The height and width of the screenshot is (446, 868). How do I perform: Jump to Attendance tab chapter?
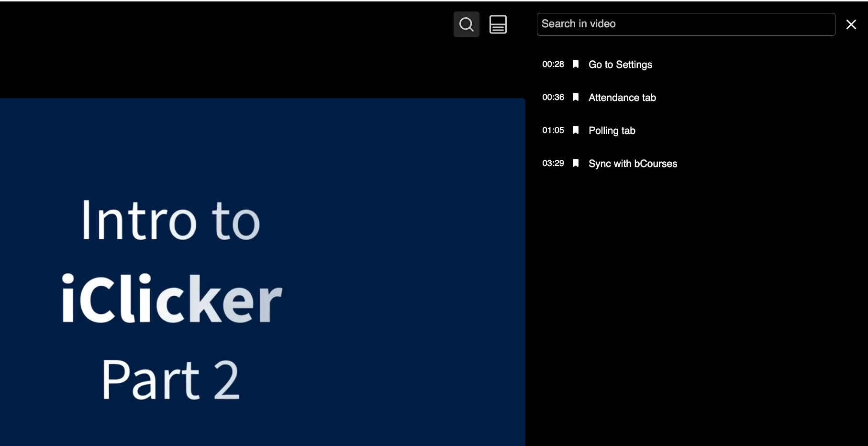(x=622, y=98)
